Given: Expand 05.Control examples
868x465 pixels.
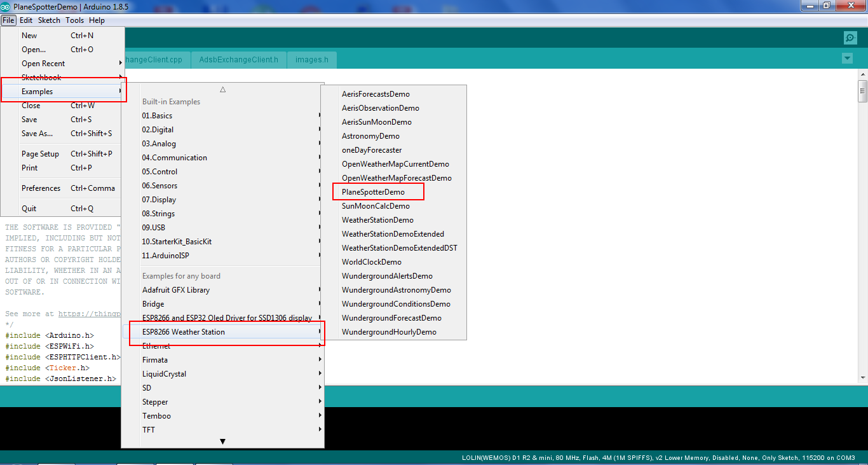Looking at the screenshot, I should (x=223, y=172).
